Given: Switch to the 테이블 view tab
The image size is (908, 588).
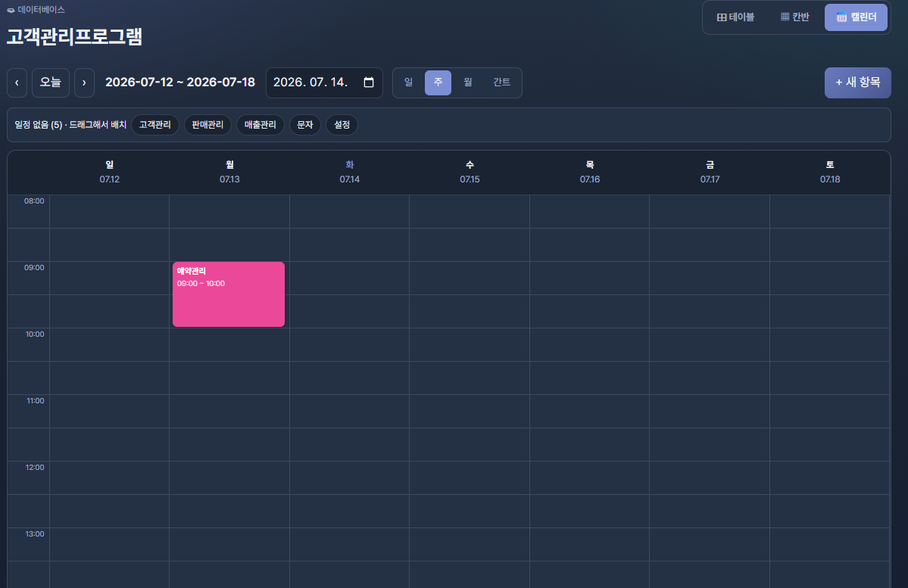Looking at the screenshot, I should 735,17.
